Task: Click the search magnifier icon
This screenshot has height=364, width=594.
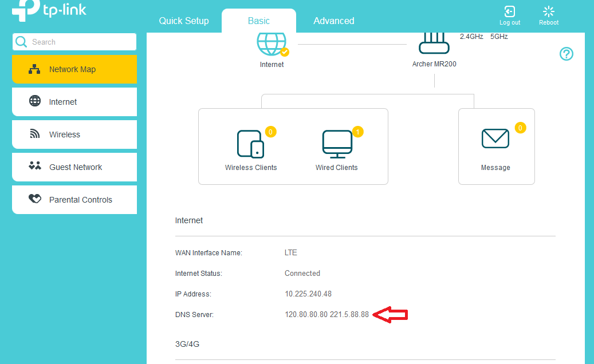Action: pyautogui.click(x=21, y=42)
